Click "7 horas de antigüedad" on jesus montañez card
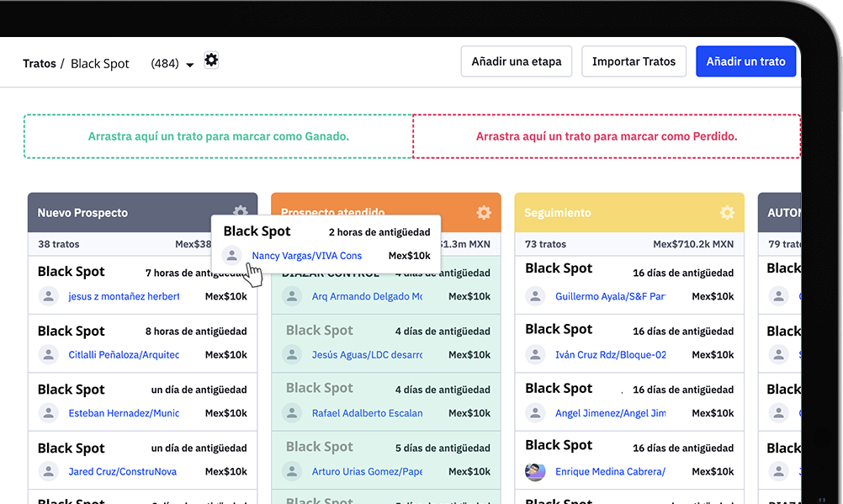Viewport: 843px width, 504px height. (196, 273)
